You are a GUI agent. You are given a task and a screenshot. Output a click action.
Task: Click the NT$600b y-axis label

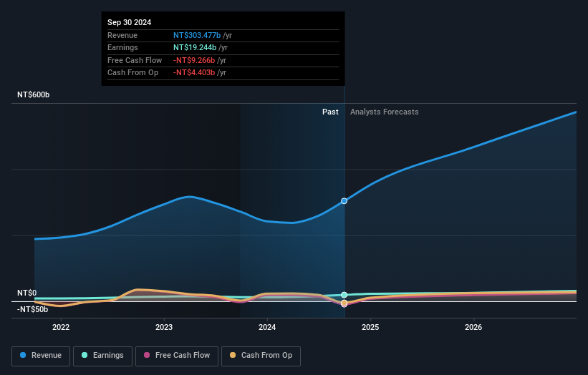(34, 94)
